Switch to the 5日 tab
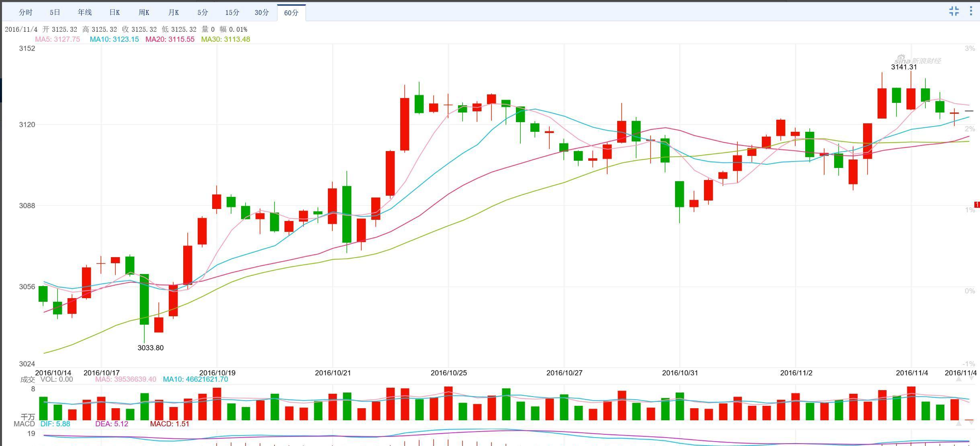The image size is (980, 446). coord(55,12)
